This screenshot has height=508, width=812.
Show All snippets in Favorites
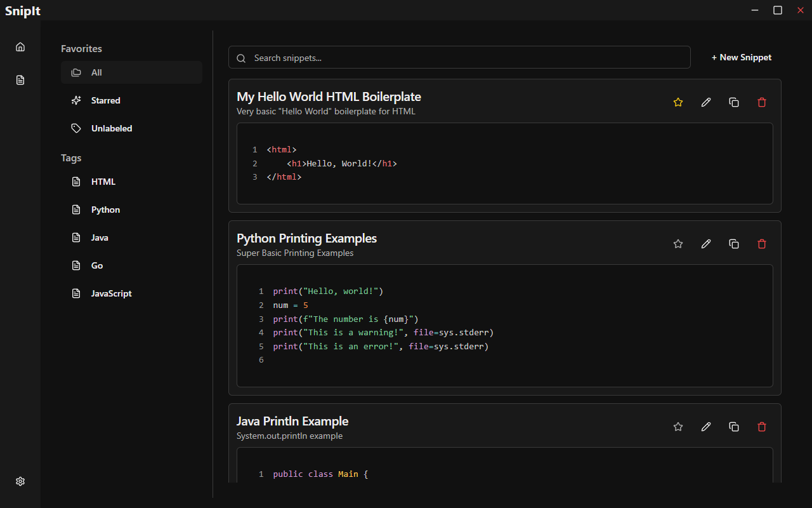[x=131, y=72]
